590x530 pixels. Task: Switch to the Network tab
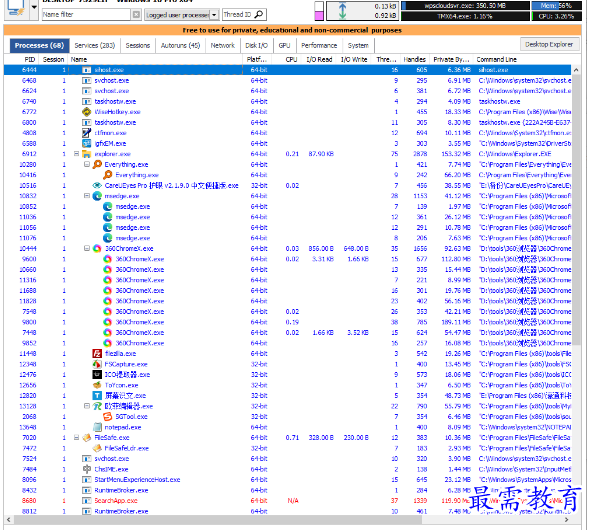222,46
